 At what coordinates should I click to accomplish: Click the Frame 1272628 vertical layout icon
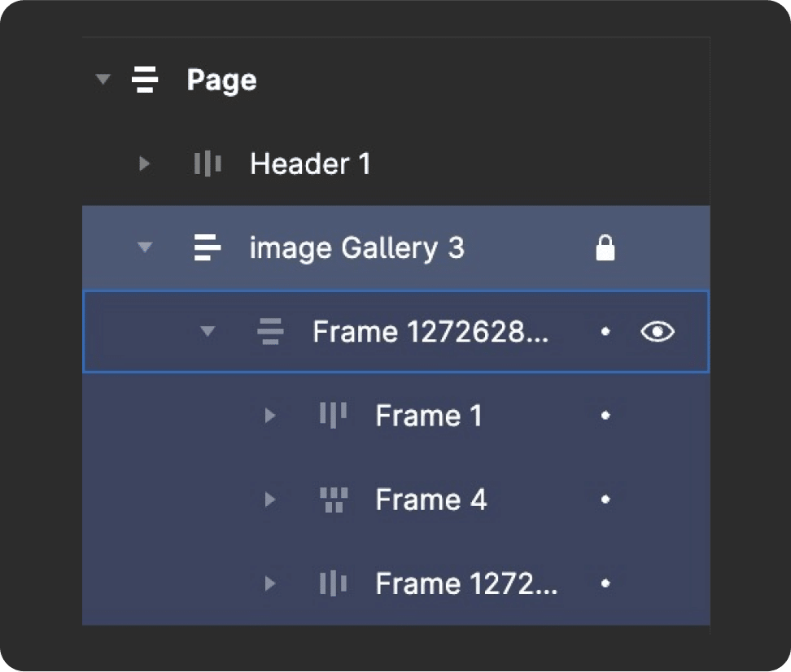(x=270, y=331)
